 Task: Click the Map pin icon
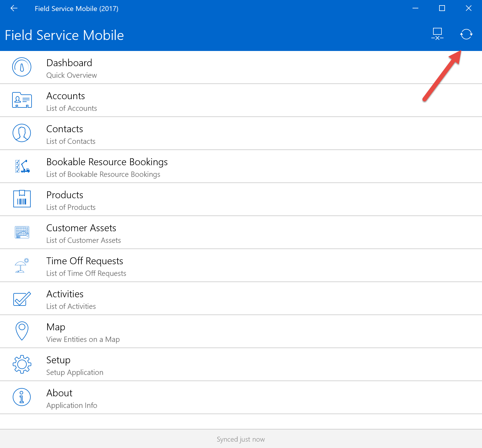tap(22, 331)
